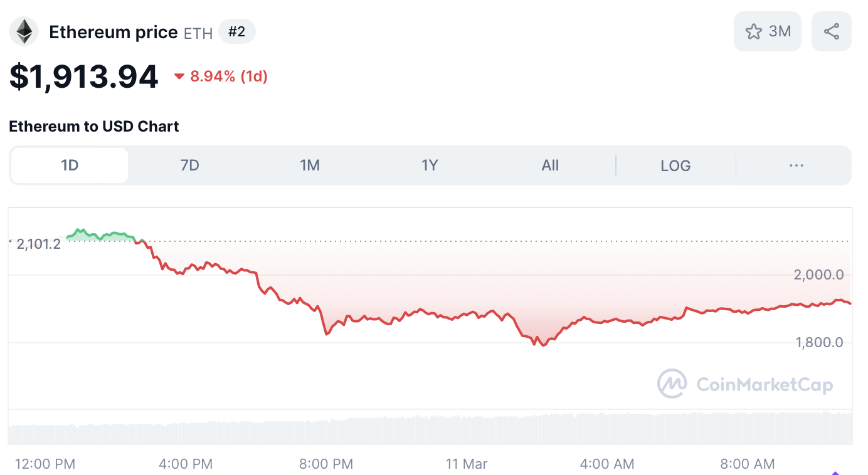Select the 1D chart range tab

pyautogui.click(x=70, y=165)
